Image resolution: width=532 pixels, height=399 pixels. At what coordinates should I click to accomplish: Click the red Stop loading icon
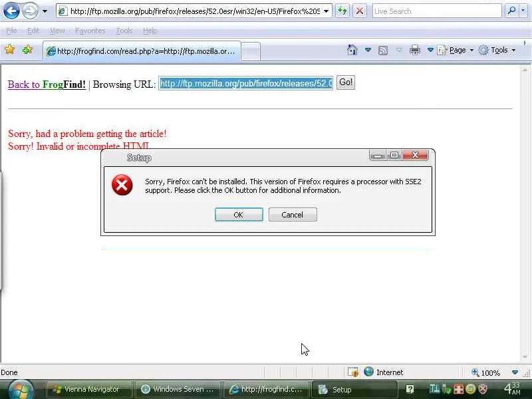(360, 11)
